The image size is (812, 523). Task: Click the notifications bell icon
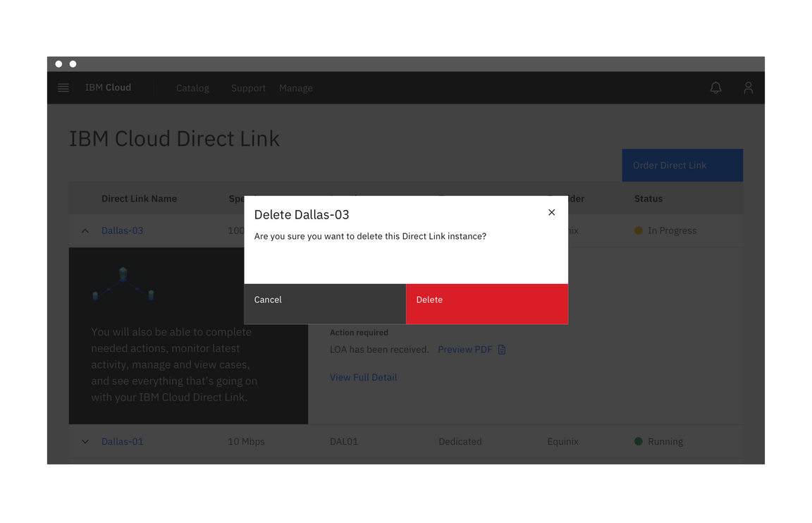point(715,87)
